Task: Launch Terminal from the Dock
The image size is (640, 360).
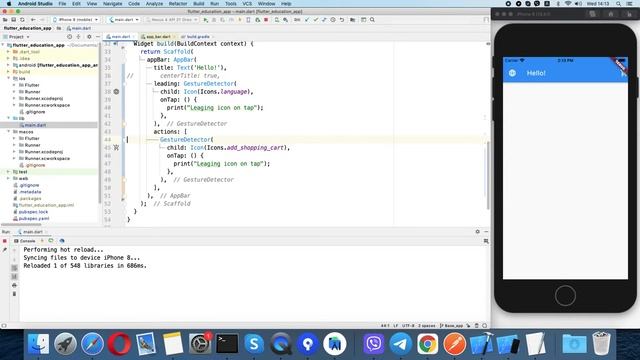Action: pos(227,344)
